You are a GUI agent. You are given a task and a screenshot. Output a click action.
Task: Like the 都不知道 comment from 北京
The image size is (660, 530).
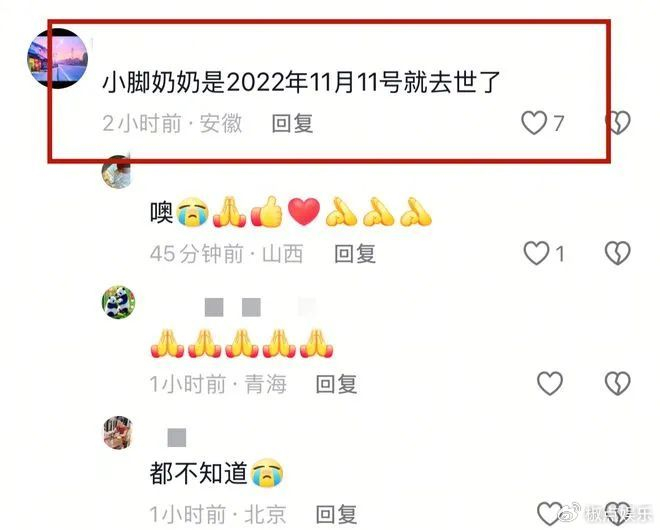click(x=550, y=514)
